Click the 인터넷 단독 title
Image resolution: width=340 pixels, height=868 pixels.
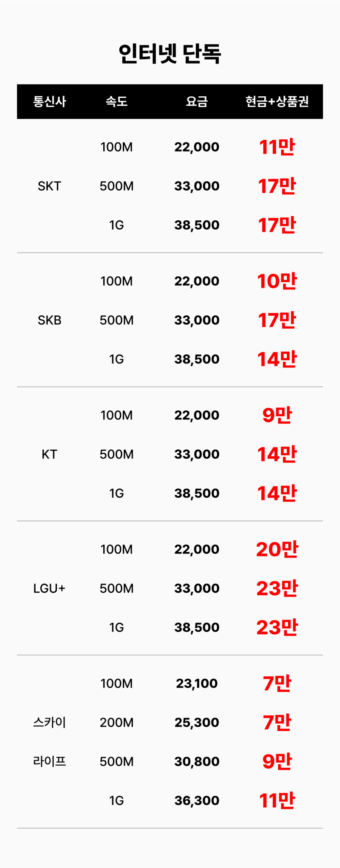pyautogui.click(x=170, y=54)
